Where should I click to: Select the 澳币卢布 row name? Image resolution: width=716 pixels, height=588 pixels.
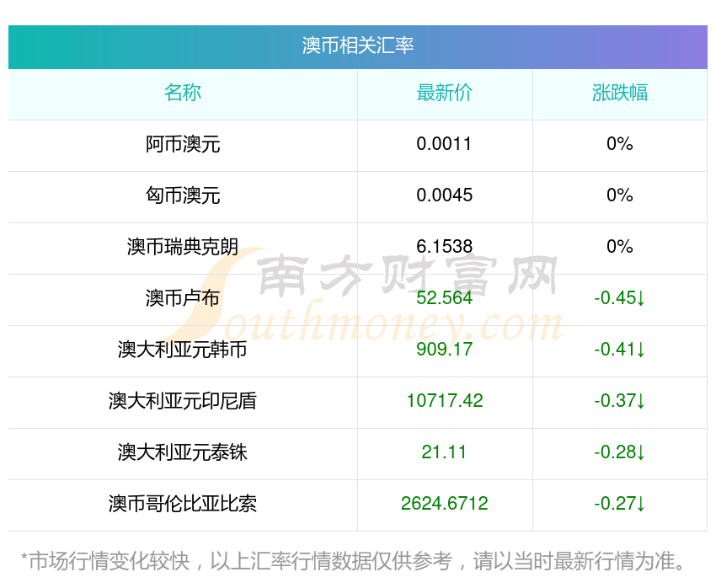[x=183, y=298]
